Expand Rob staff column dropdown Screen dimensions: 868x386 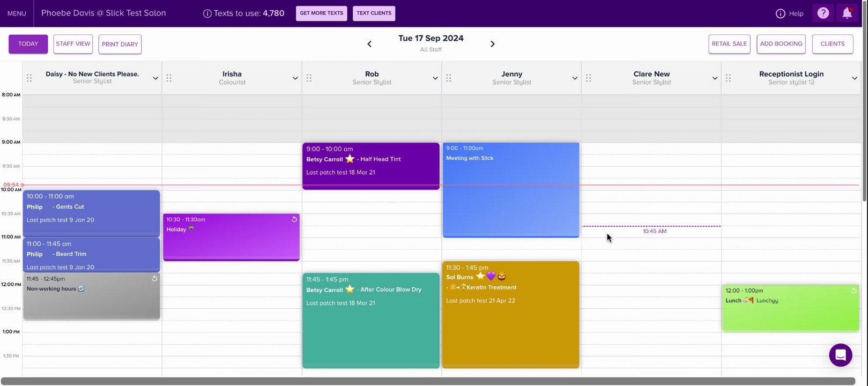[435, 78]
